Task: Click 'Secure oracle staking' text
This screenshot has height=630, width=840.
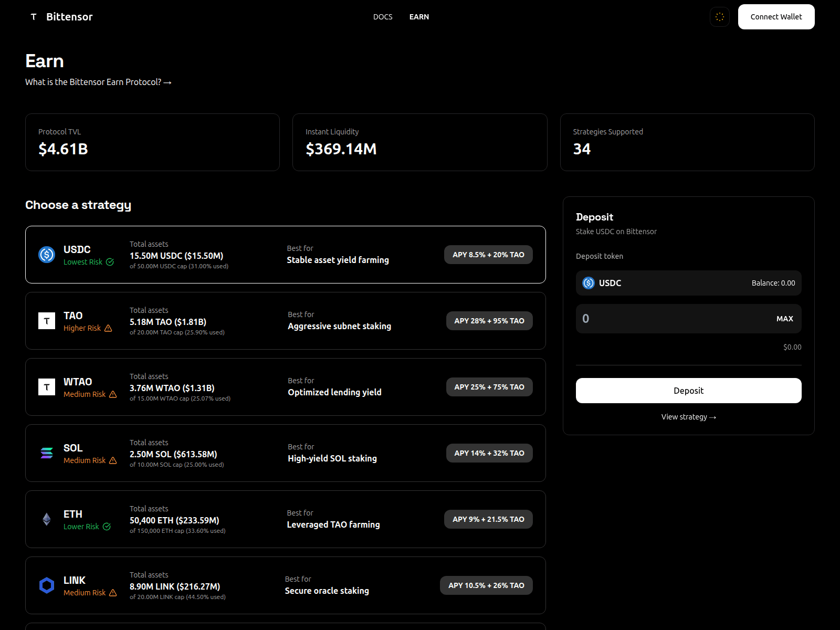Action: pyautogui.click(x=327, y=591)
